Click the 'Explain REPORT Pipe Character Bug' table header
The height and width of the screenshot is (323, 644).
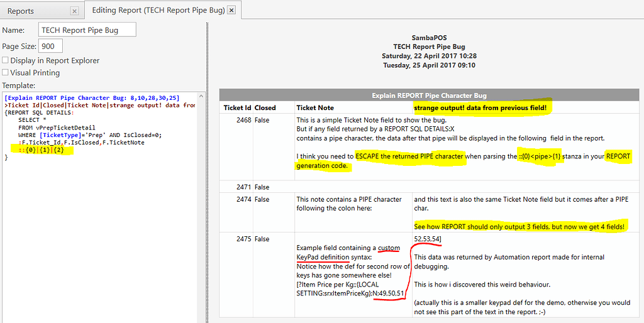pyautogui.click(x=429, y=96)
